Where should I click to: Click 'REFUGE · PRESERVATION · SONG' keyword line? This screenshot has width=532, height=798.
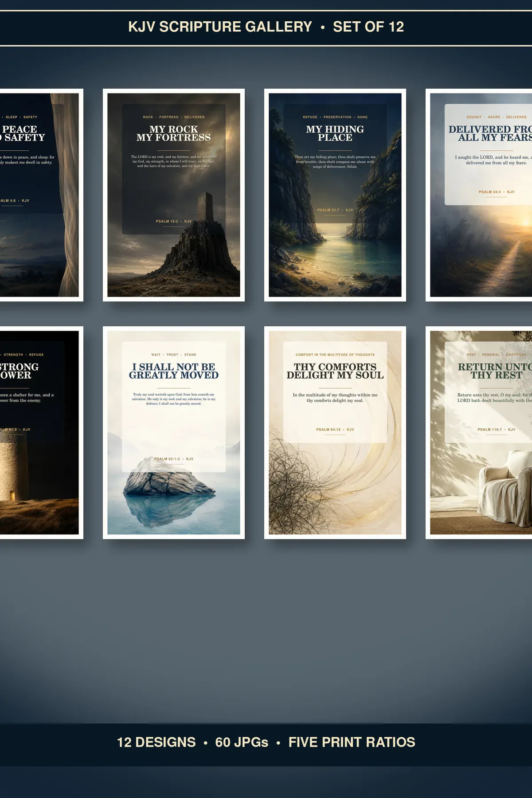tap(335, 117)
